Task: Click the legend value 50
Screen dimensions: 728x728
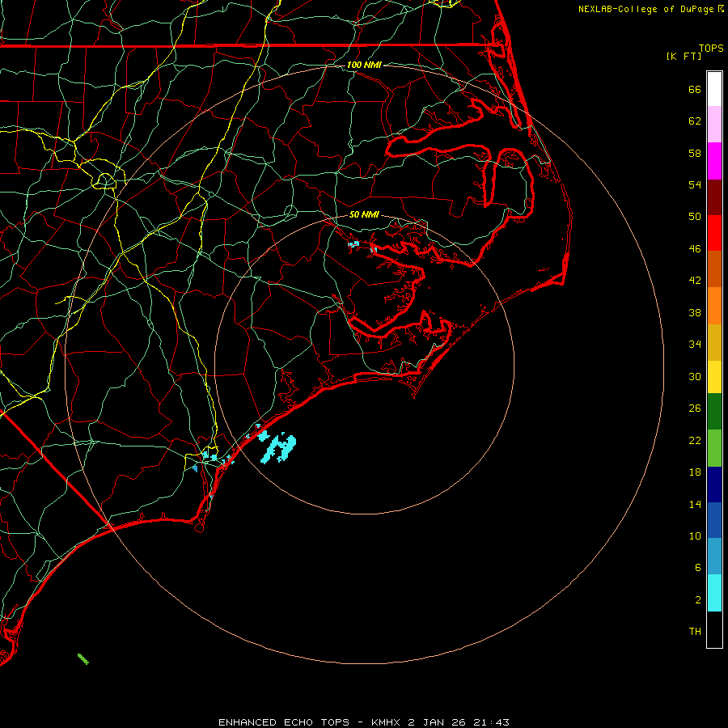Action: tap(695, 217)
